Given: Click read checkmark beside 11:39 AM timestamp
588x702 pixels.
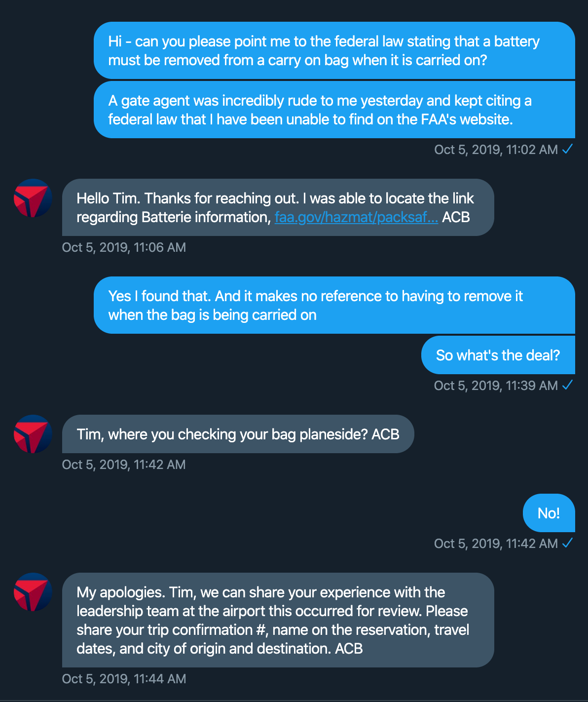Looking at the screenshot, I should click(x=567, y=385).
